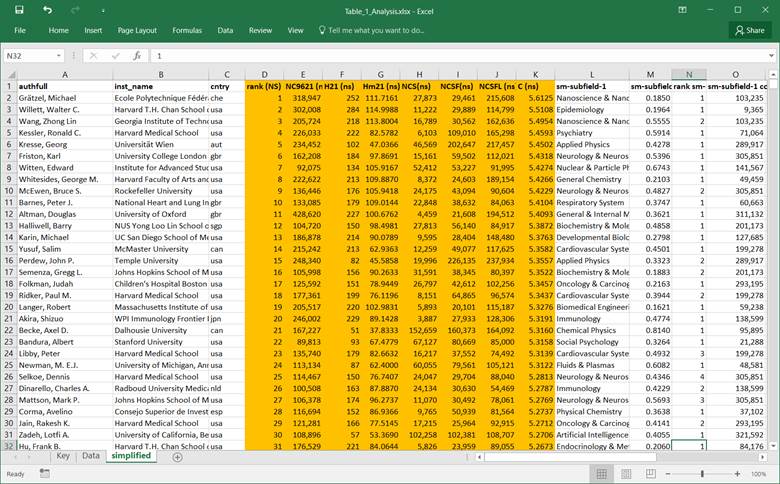Viewport: 780px width, 484px height.
Task: Switch to Normal view icon
Action: pos(601,474)
